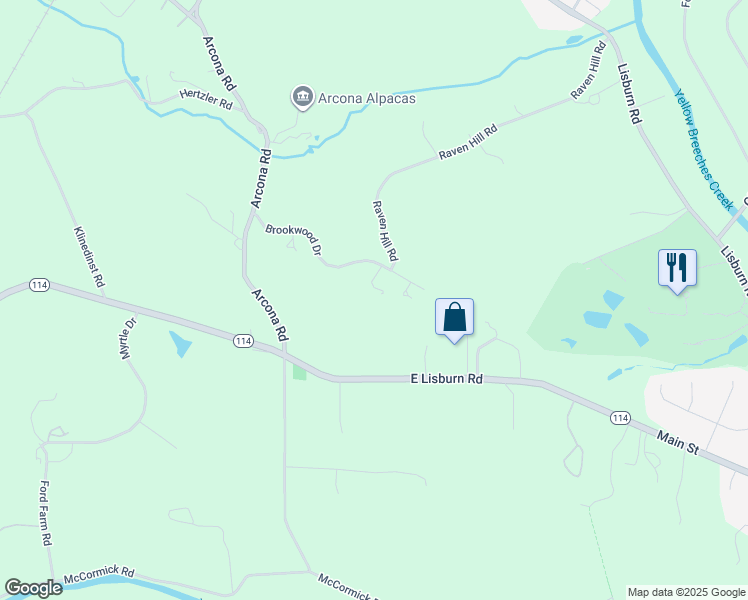Open the Map data ©2025 Google attribution

686,592
